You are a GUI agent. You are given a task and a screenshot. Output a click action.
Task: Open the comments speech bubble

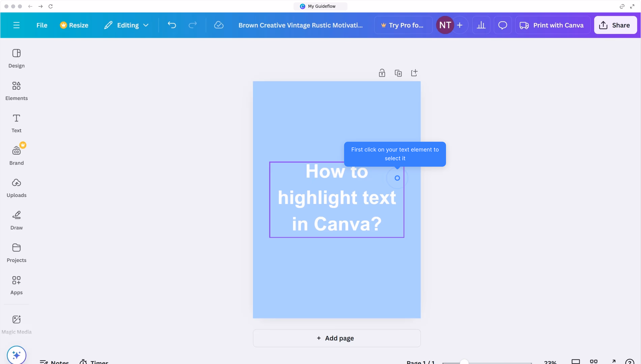[x=502, y=25]
